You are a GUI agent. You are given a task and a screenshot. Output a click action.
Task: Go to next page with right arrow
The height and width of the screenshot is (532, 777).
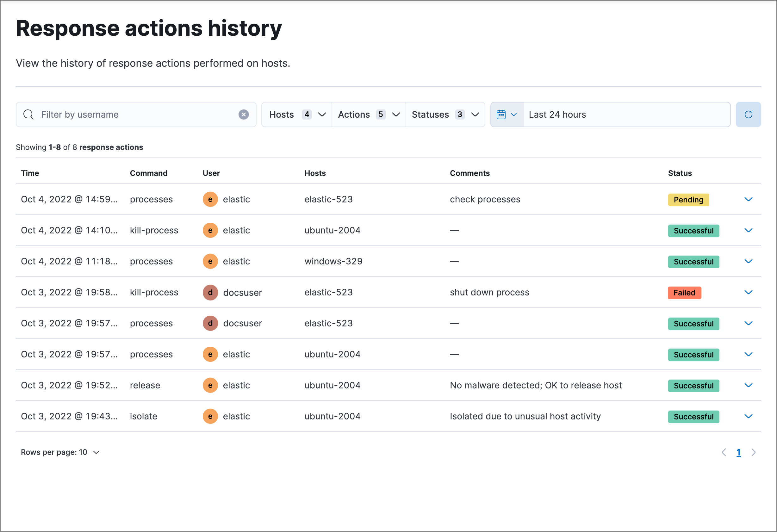coord(753,452)
